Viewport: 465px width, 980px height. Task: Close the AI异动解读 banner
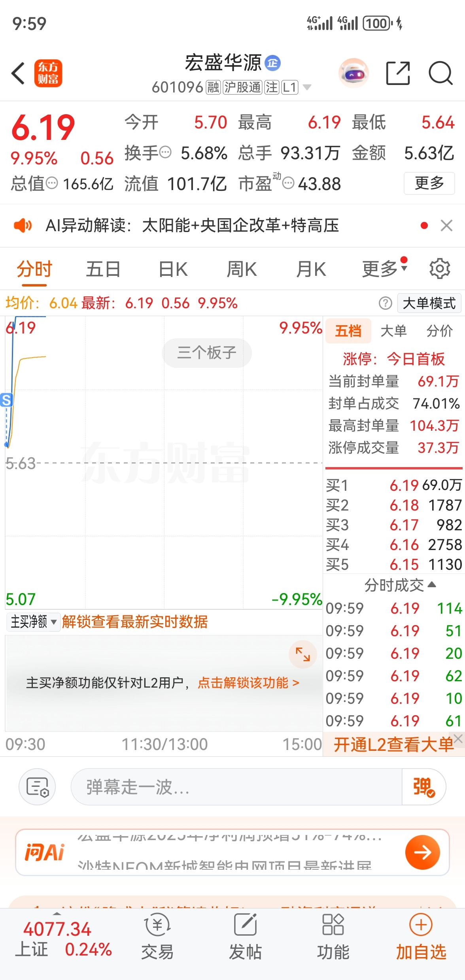tap(446, 226)
